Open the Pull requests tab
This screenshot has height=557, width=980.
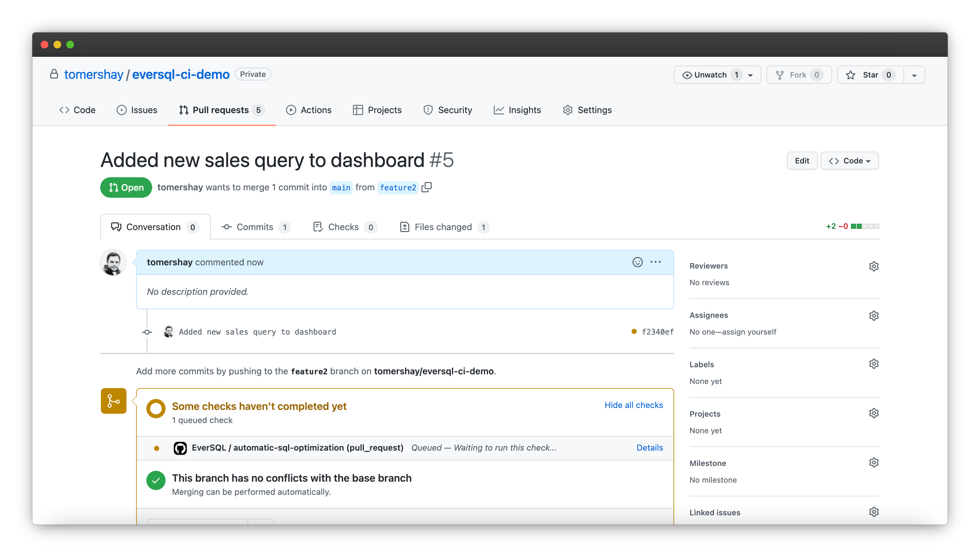click(x=222, y=110)
